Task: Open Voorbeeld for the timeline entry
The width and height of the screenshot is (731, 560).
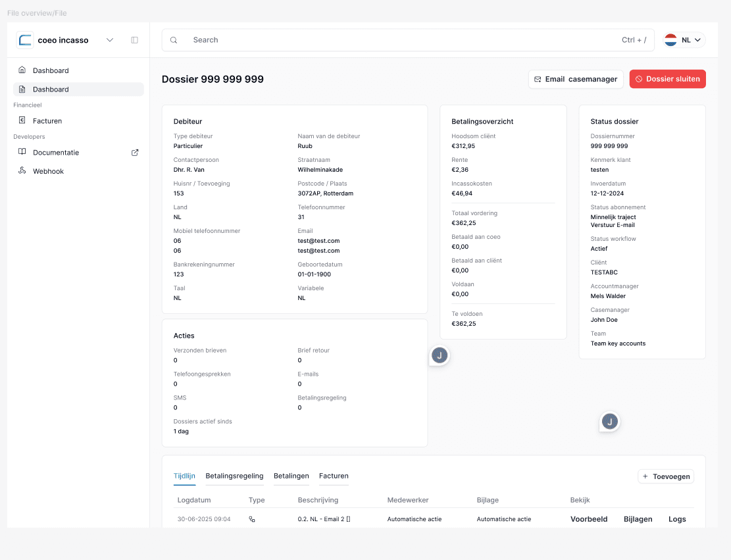Action: click(x=589, y=519)
